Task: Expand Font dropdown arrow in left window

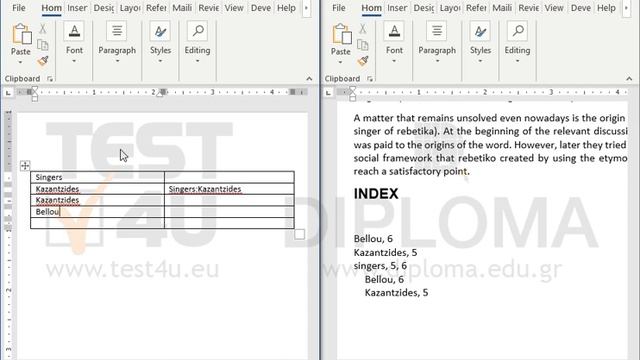Action: point(74,61)
